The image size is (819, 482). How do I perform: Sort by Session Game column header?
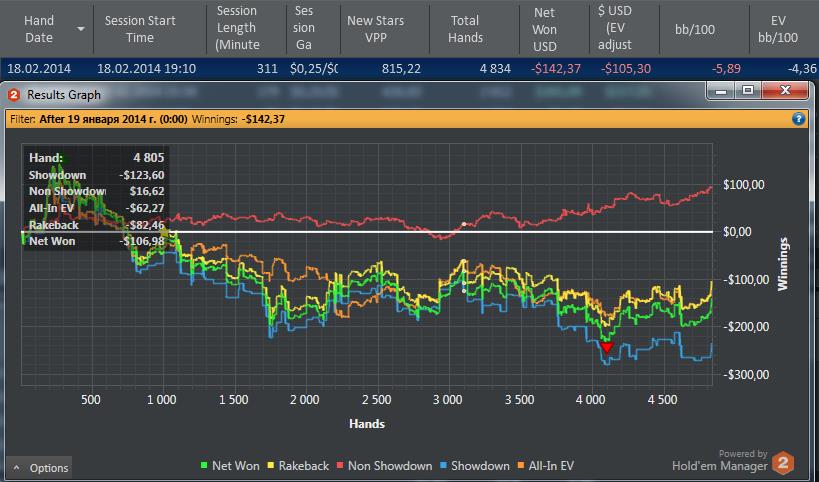point(304,28)
